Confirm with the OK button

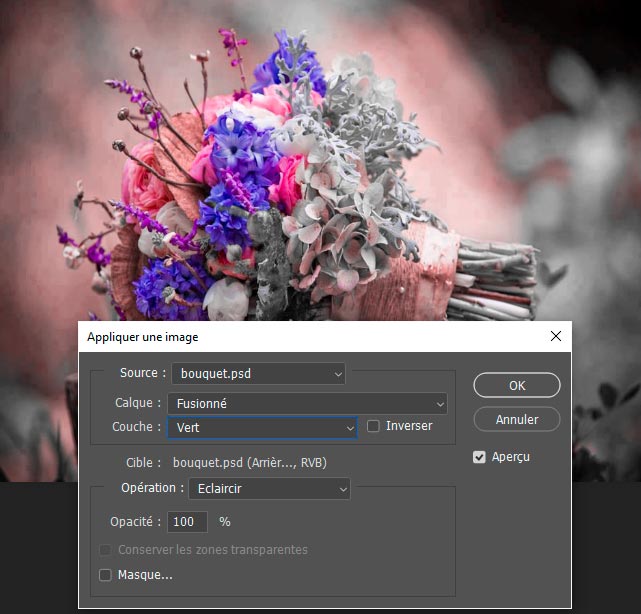516,385
